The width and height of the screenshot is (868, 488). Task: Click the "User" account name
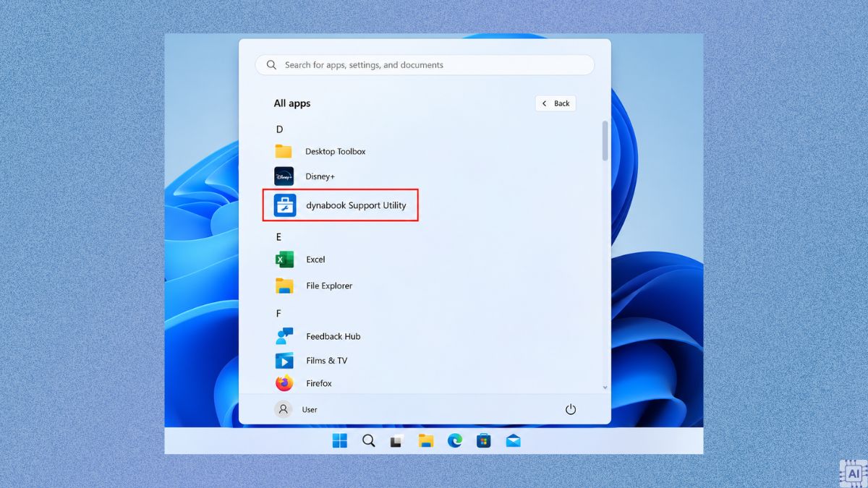pos(310,410)
